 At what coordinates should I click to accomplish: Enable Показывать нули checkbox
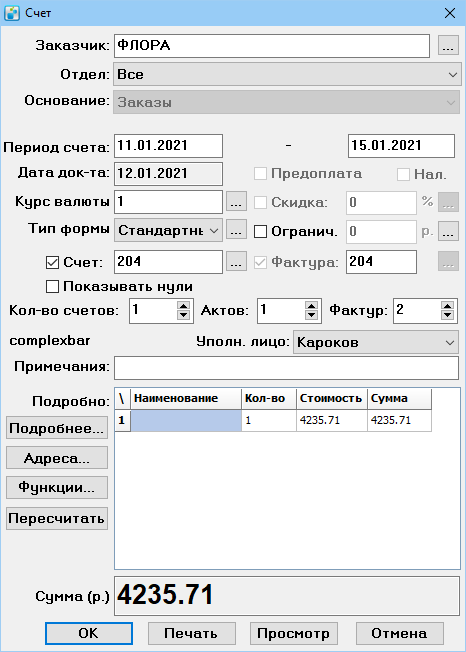[52, 286]
